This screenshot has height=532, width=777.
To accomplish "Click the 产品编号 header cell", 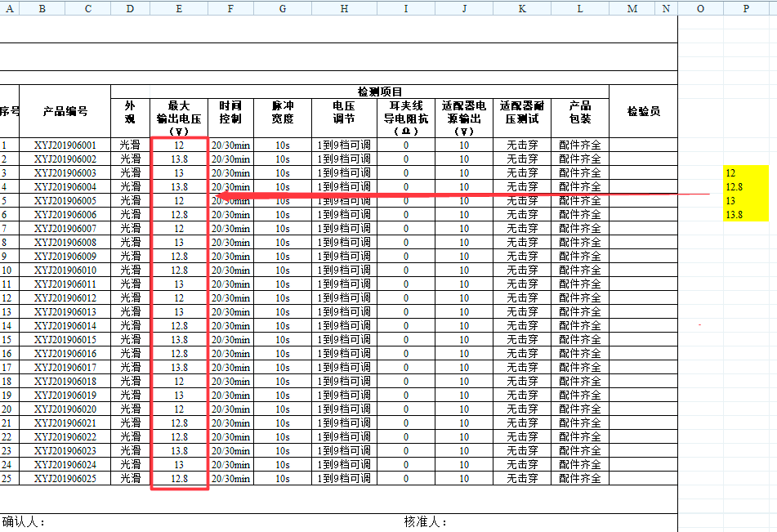I will coord(65,111).
